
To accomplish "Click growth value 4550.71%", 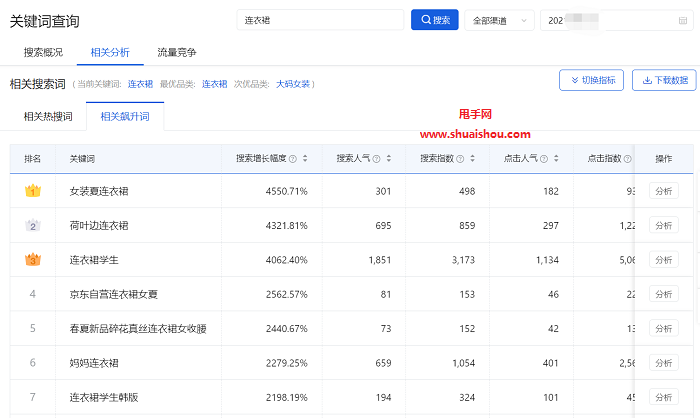I will click(x=287, y=191).
